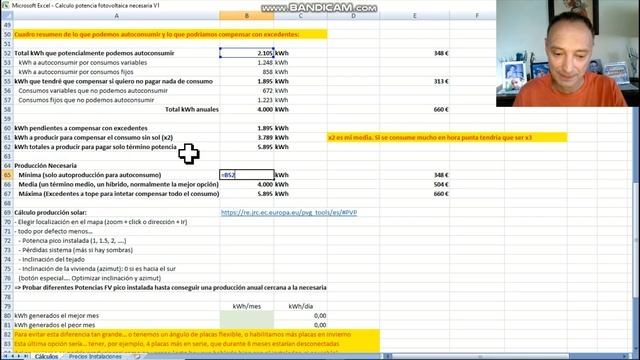Screen dimensions: 640x360
Task: Click the 5.895 value in row 67
Action: coord(247,194)
